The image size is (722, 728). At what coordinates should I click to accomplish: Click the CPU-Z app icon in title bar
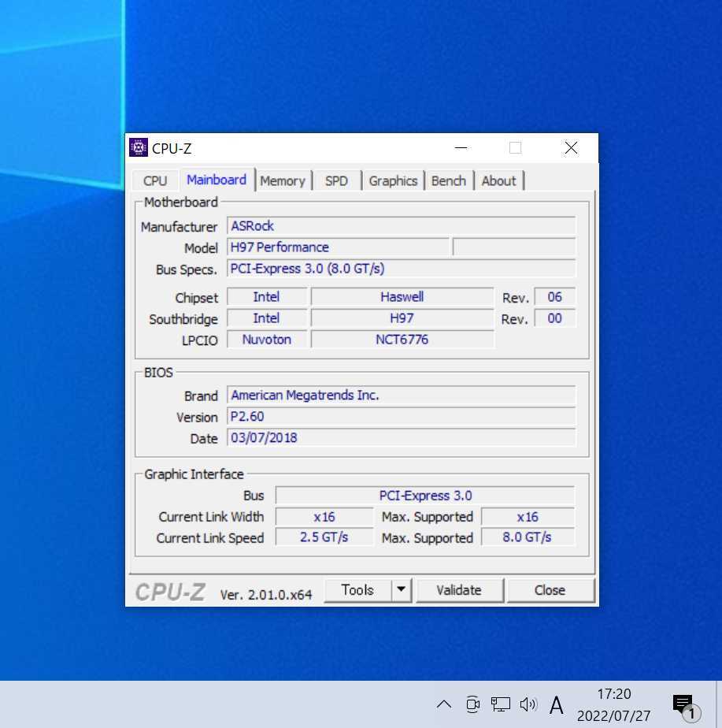[139, 147]
